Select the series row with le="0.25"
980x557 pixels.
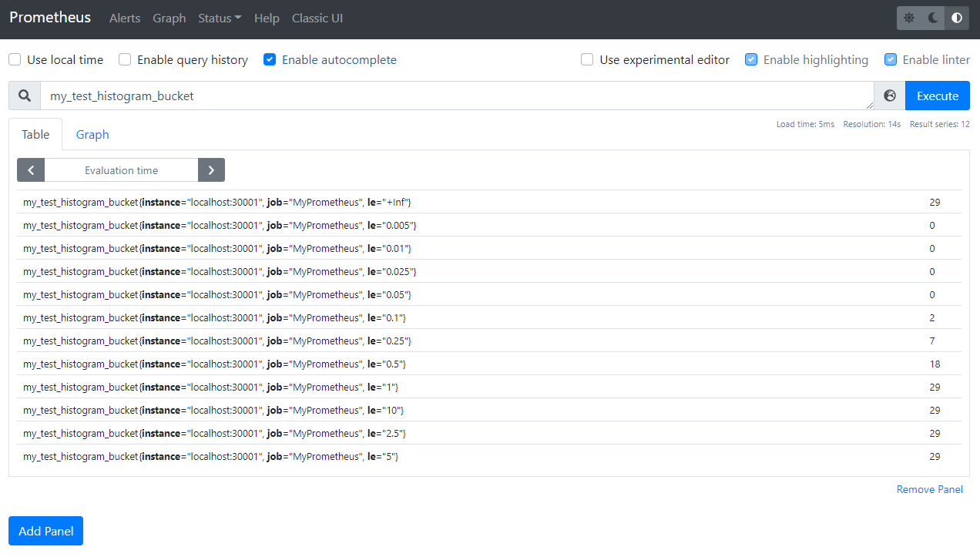pyautogui.click(x=489, y=341)
